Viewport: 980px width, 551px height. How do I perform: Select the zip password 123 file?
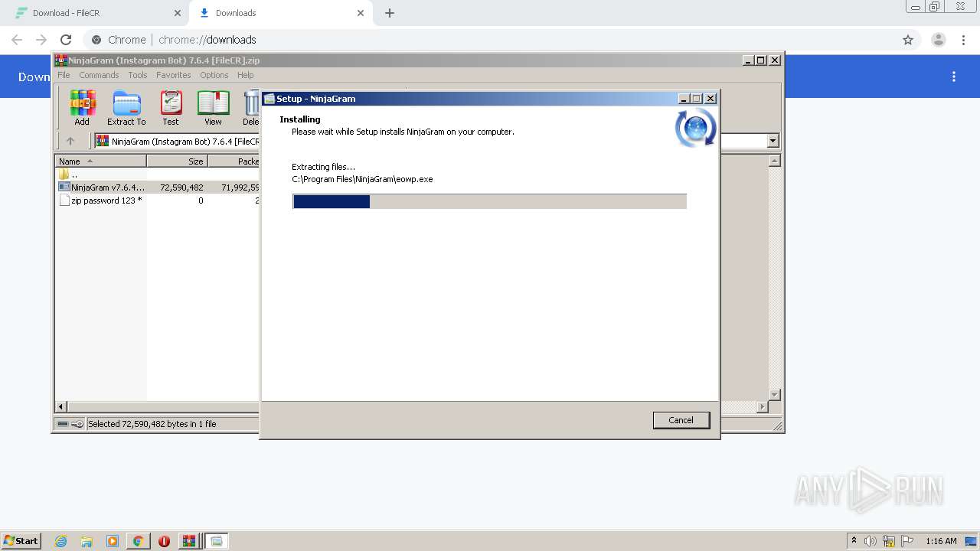click(158, 201)
